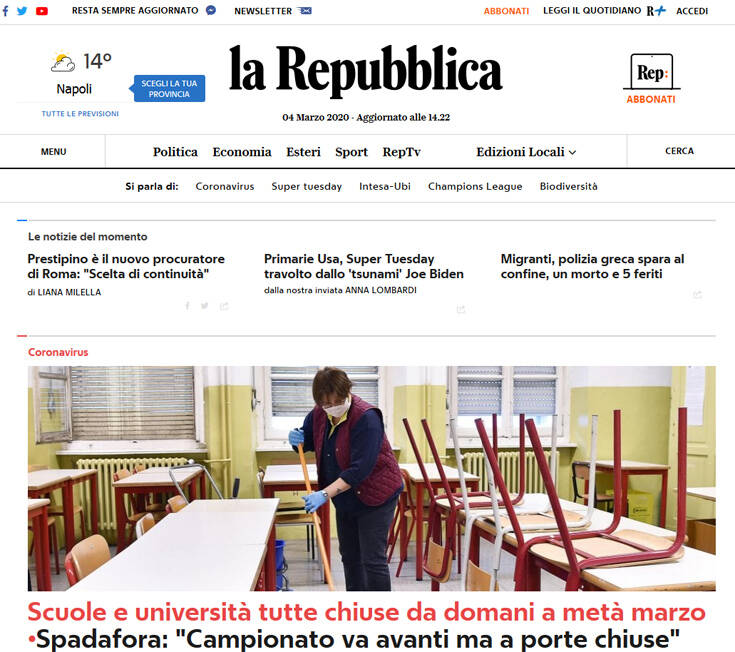Viewport: 735px width, 652px height.
Task: Open the MENU panel
Action: pos(53,152)
